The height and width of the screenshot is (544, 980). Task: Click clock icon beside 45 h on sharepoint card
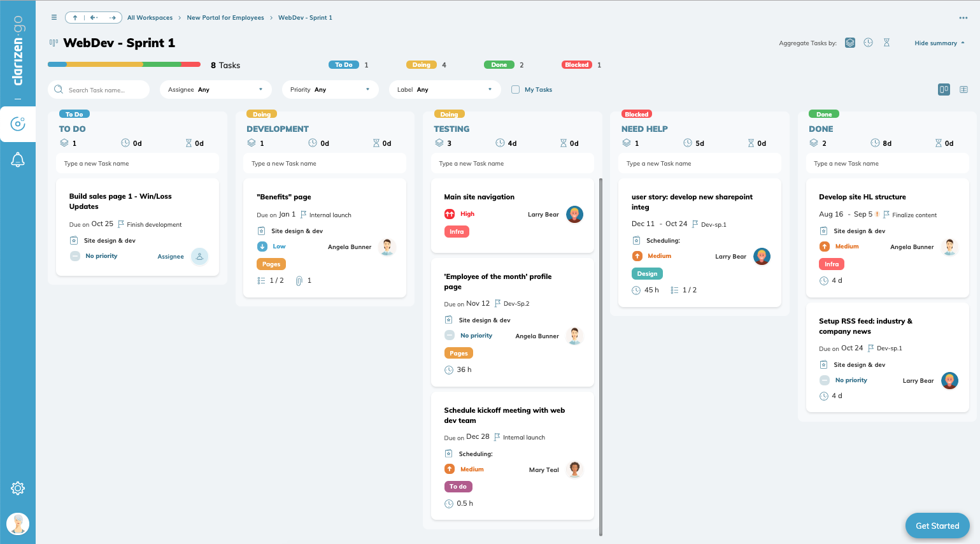pos(636,290)
